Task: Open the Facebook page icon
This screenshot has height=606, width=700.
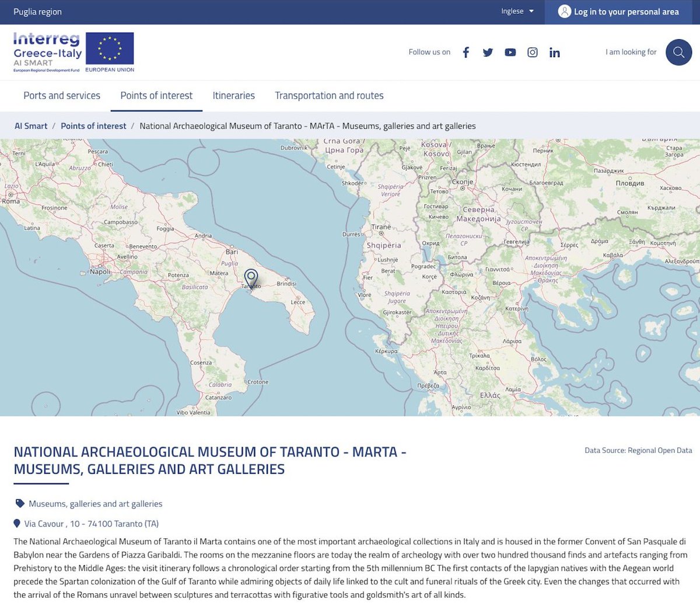Action: [x=466, y=53]
